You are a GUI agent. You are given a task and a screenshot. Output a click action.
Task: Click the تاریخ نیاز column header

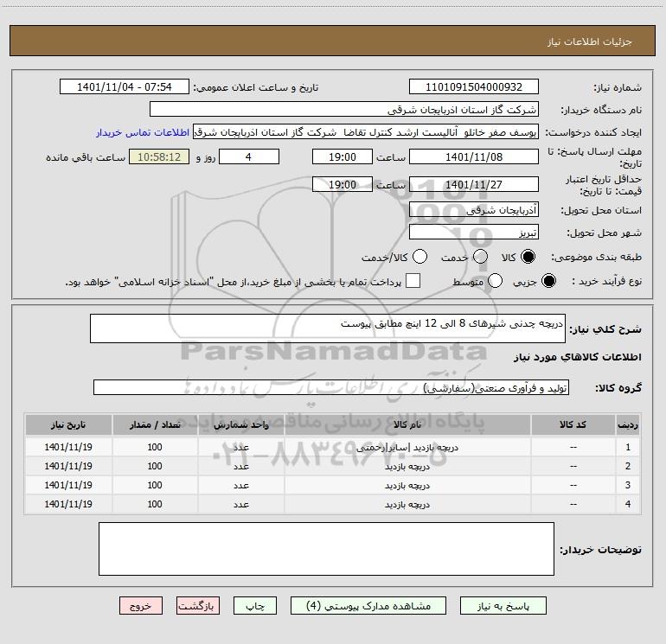[68, 425]
